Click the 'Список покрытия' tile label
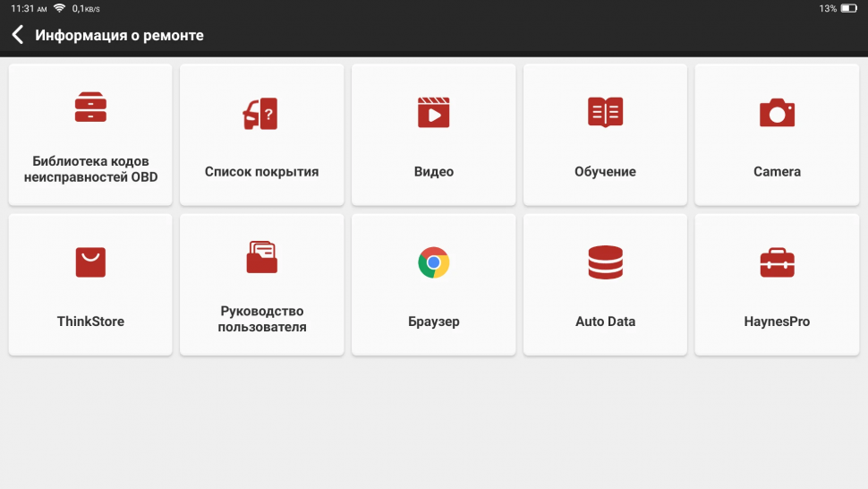The image size is (868, 489). point(261,172)
